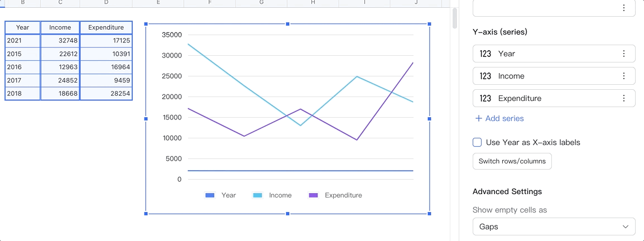644x241 pixels.
Task: Click the number type icon beside Expenditure series
Action: (x=486, y=98)
